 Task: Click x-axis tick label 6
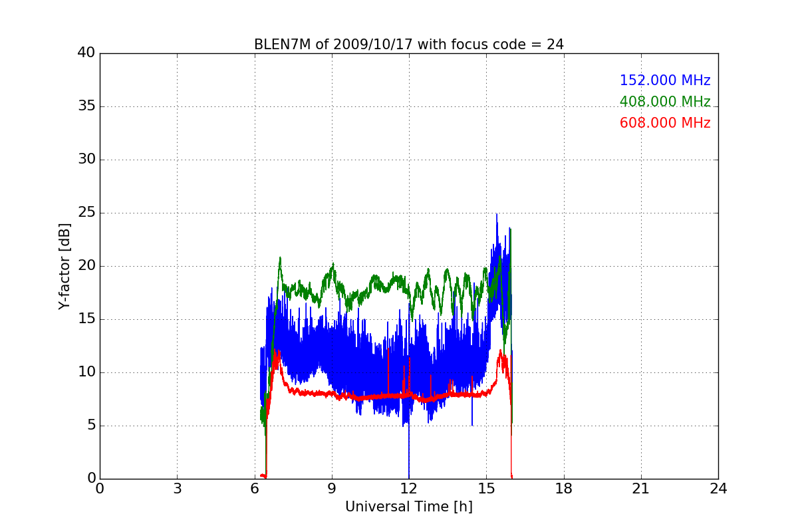pos(255,489)
